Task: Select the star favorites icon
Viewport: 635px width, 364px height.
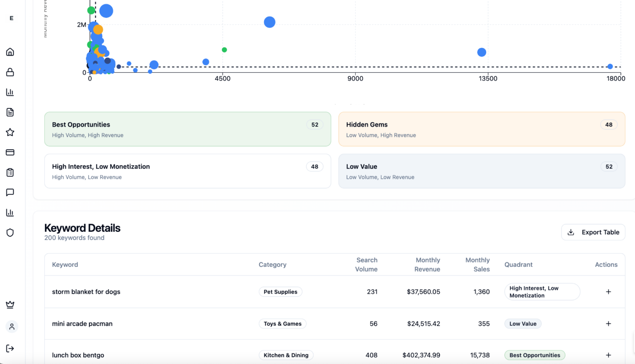Action: 10,132
